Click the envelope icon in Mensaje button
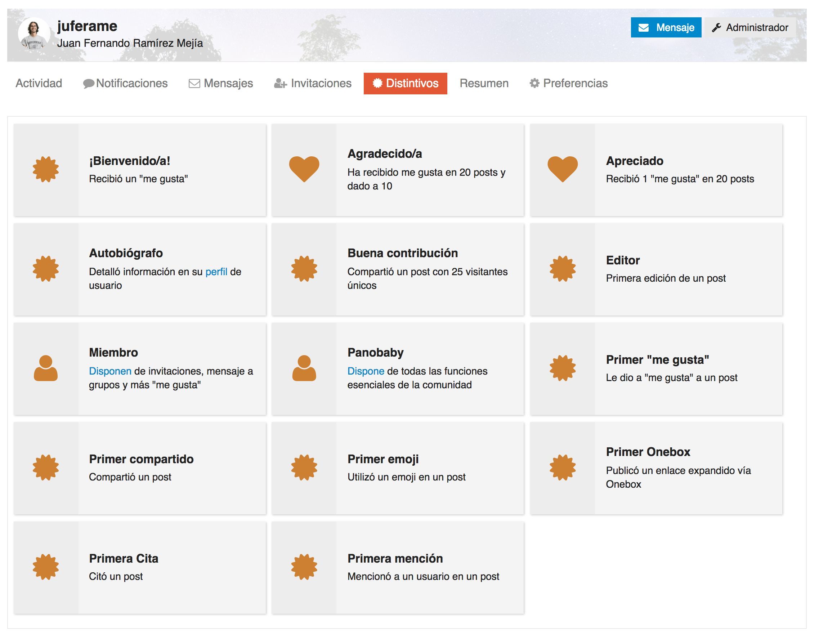 coord(644,27)
